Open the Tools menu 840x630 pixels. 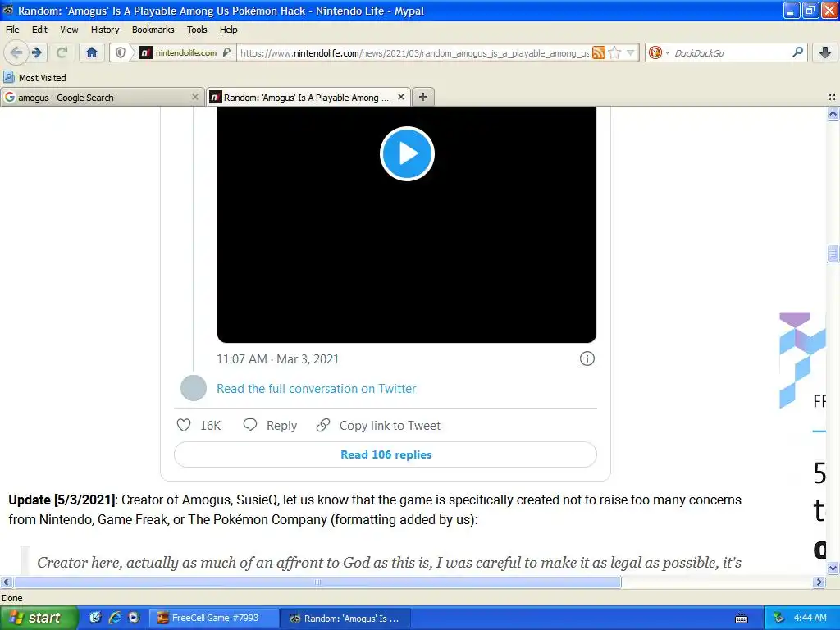197,30
